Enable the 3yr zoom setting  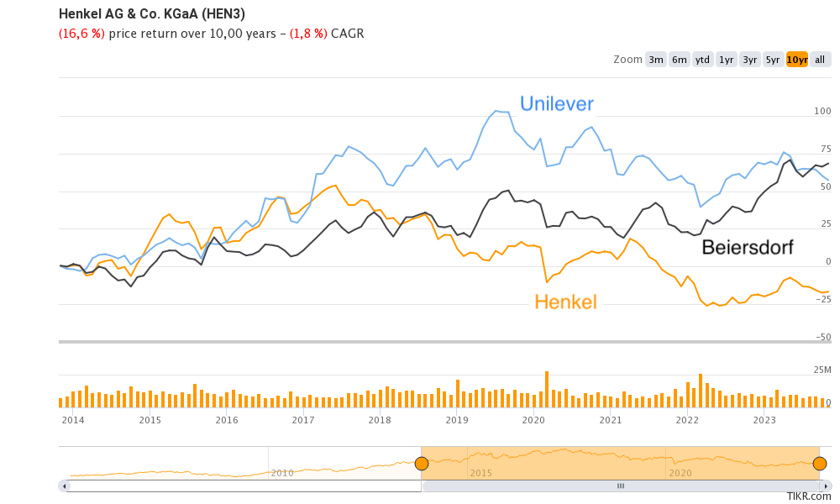[749, 60]
